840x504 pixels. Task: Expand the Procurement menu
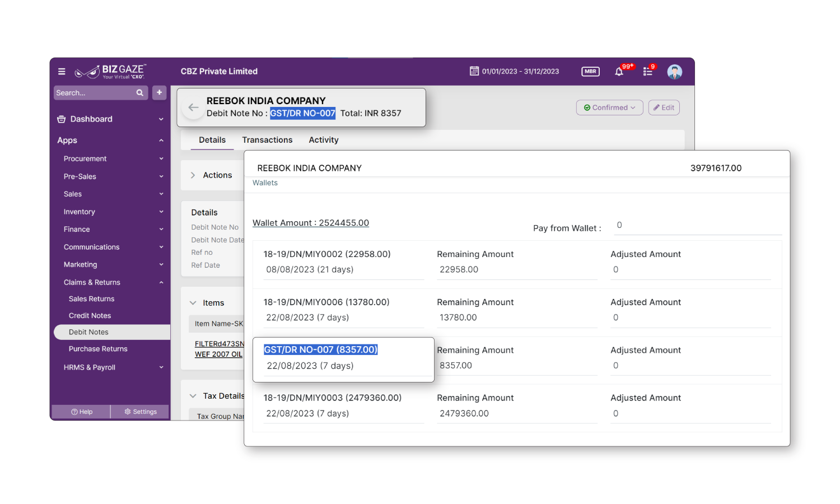pyautogui.click(x=161, y=159)
